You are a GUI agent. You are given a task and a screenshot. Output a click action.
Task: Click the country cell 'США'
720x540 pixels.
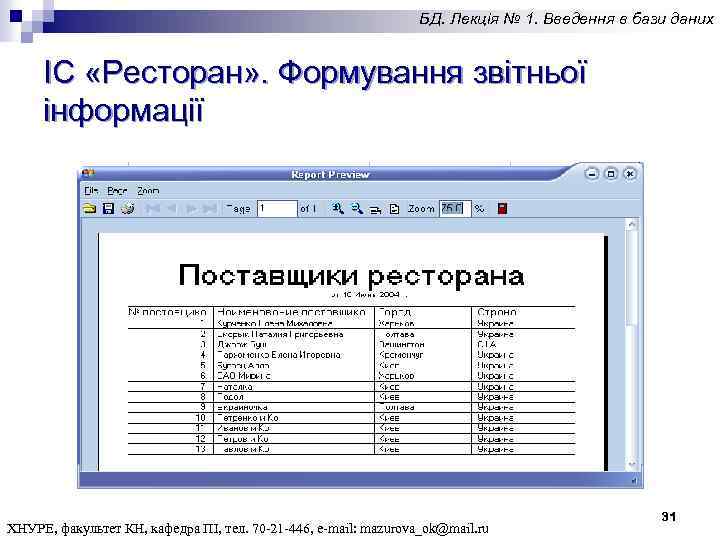487,344
